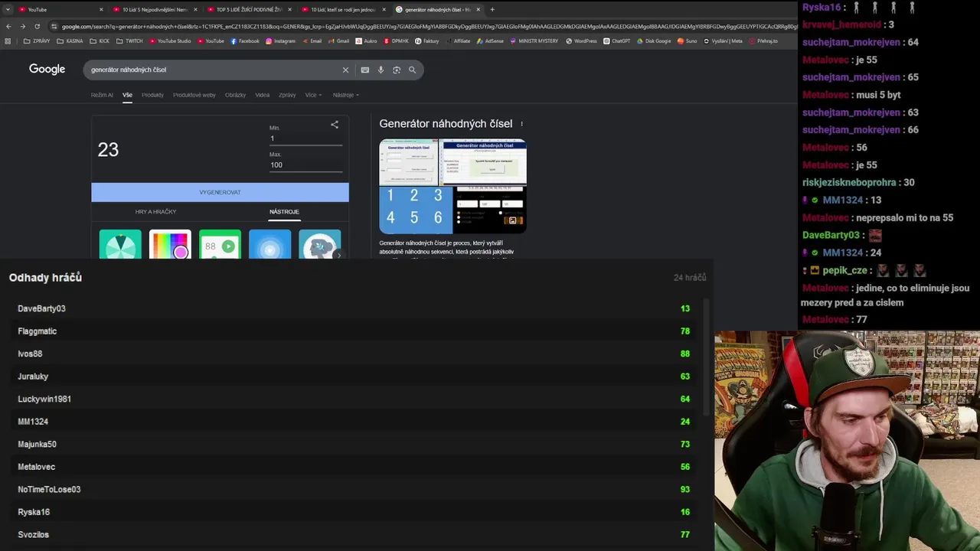Share the random number generator result
Image resolution: width=980 pixels, height=551 pixels.
click(335, 124)
